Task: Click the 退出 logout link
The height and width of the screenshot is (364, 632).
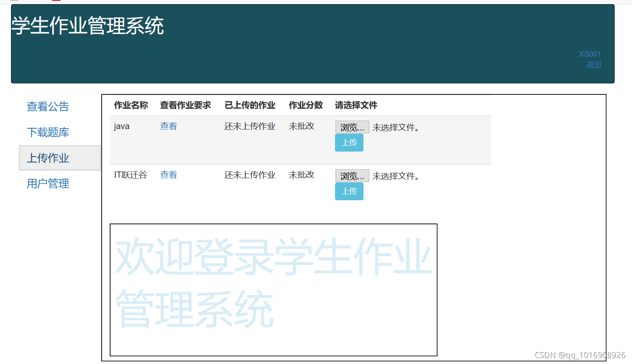Action: click(593, 64)
